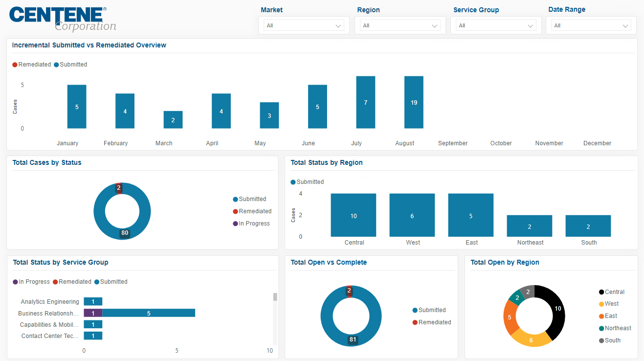Screen dimensions: 644x361
Task: Toggle In Progress legend in Total Cases by Status
Action: click(x=251, y=224)
